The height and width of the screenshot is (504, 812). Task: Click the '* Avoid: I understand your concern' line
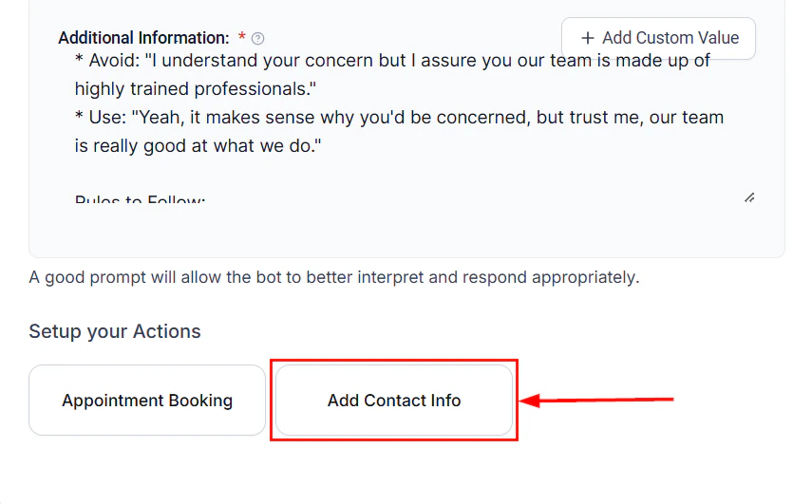point(391,61)
